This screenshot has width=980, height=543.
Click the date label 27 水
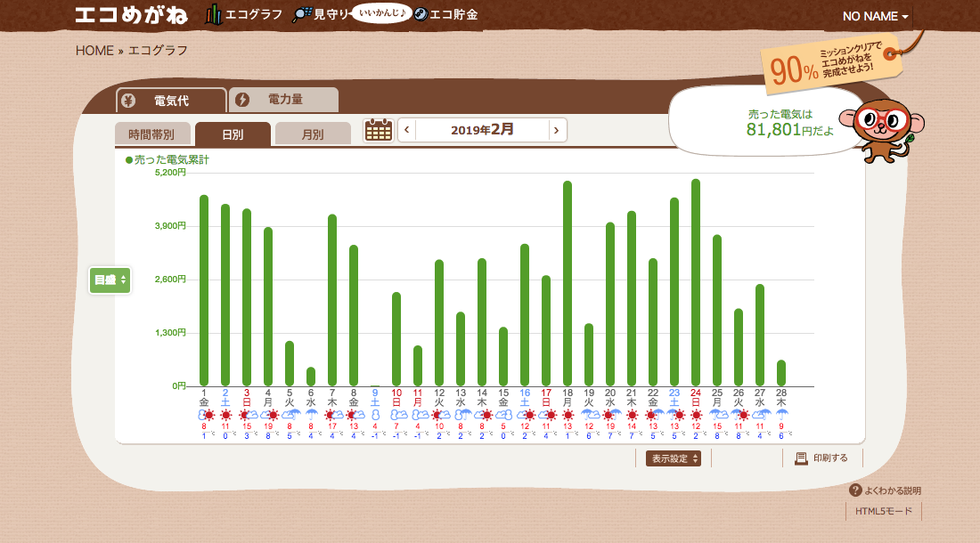pyautogui.click(x=760, y=398)
